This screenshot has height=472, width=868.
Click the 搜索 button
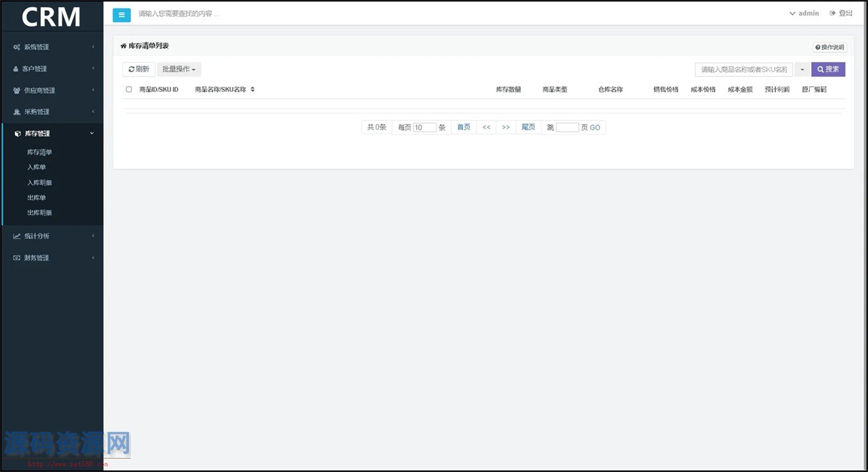(x=828, y=69)
